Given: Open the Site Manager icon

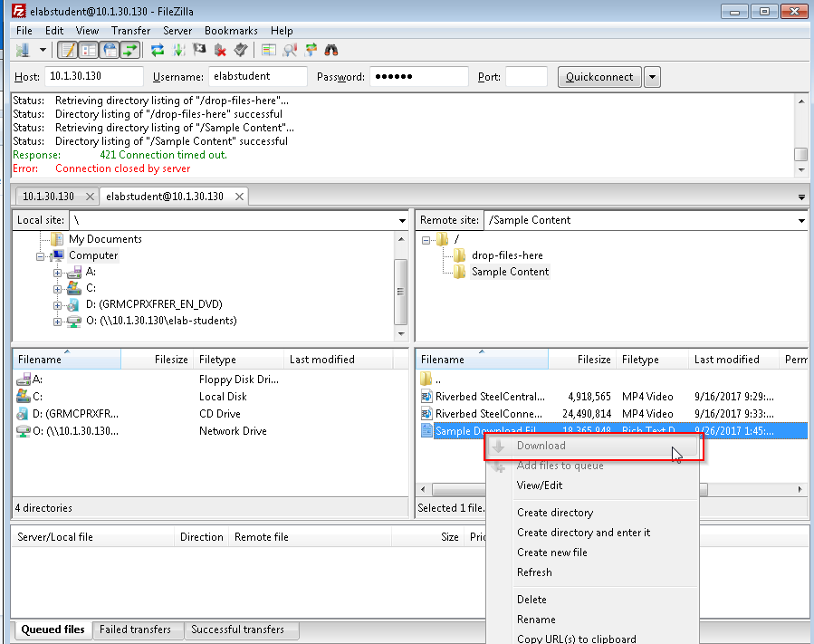Looking at the screenshot, I should (x=23, y=51).
